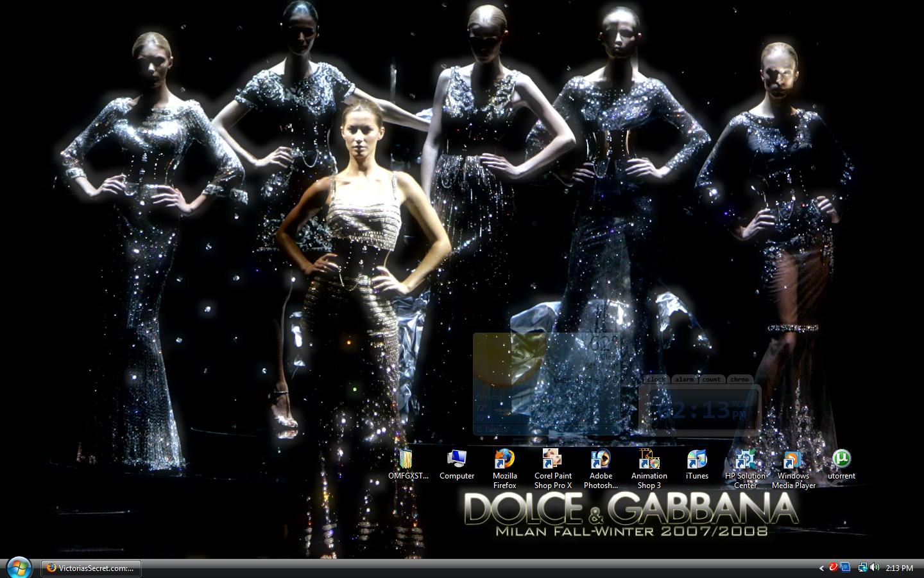This screenshot has height=578, width=924.
Task: Select the alarm tab in clock widget
Action: point(684,380)
